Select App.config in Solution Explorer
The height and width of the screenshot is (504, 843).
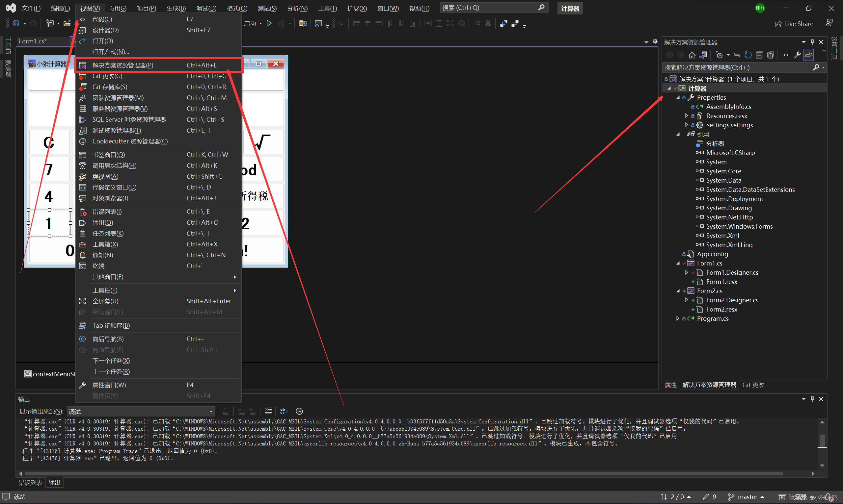[712, 254]
